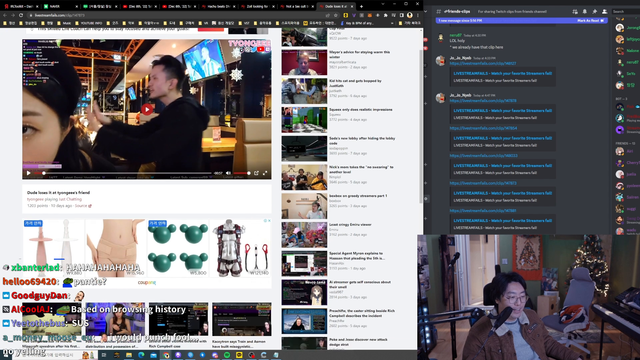Play the clip with the red center button

147,109
